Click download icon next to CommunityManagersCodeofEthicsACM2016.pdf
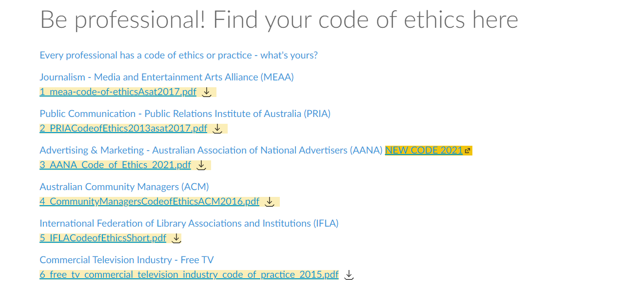 point(270,202)
